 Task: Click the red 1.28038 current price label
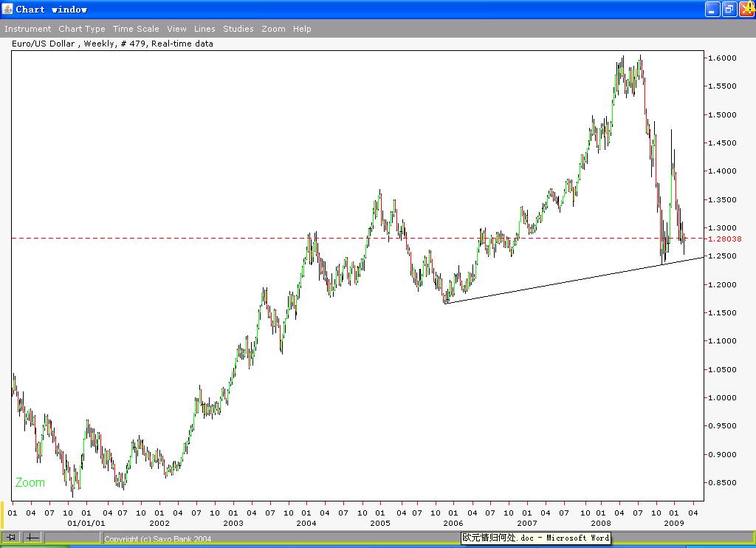coord(725,239)
